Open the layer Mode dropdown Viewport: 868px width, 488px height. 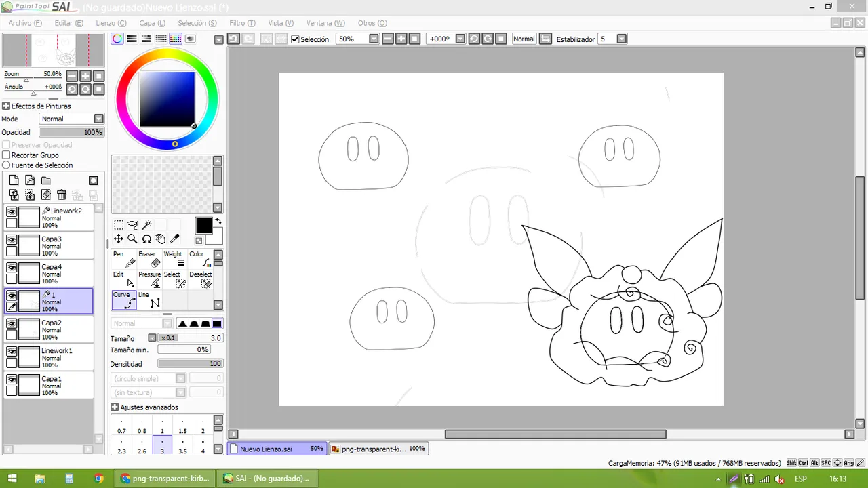pos(98,119)
